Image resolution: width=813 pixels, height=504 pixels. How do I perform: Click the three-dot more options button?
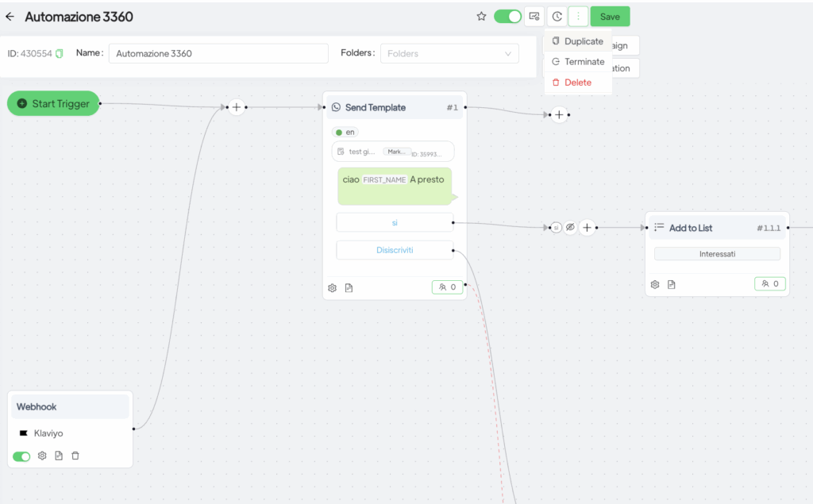(578, 17)
